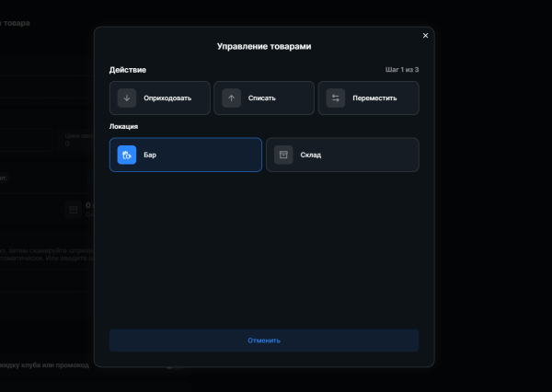Click the dimmed warehouse stock icon behind the dialog
This screenshot has height=392, width=552.
click(x=74, y=210)
